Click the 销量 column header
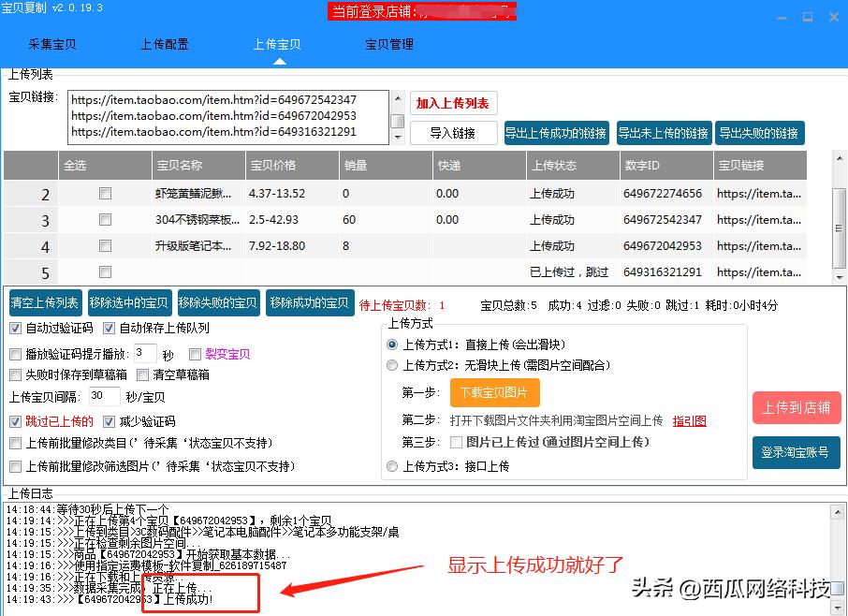This screenshot has width=848, height=616. [x=387, y=166]
